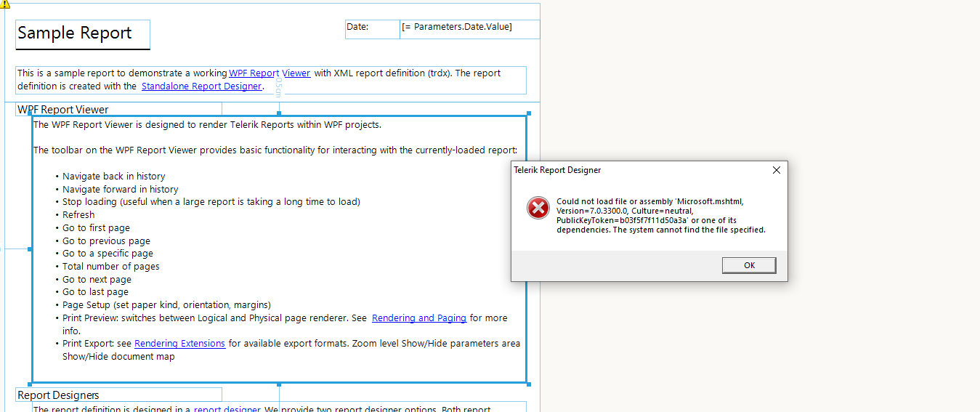
Task: Open the WPF Report Viewer link
Action: click(x=270, y=73)
